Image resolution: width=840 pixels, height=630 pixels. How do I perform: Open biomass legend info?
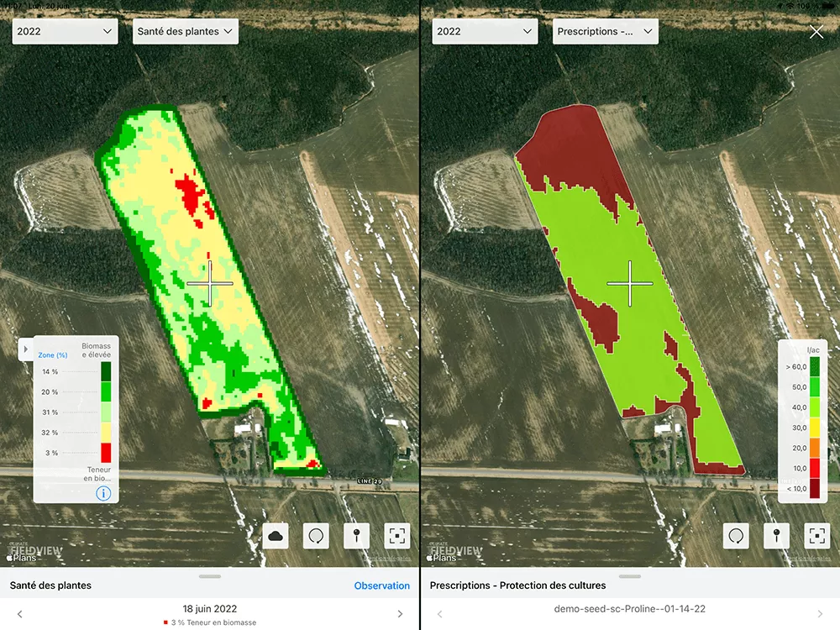click(103, 493)
